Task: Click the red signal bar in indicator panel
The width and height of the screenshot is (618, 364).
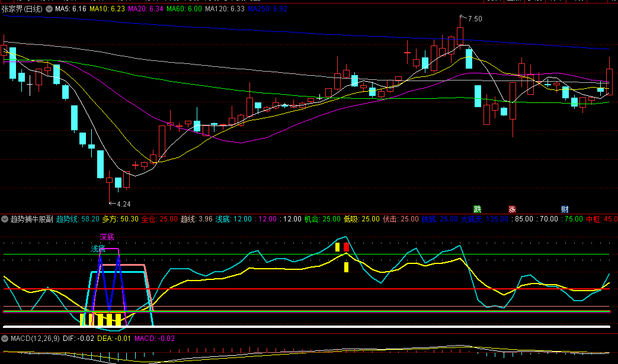Action: point(346,247)
